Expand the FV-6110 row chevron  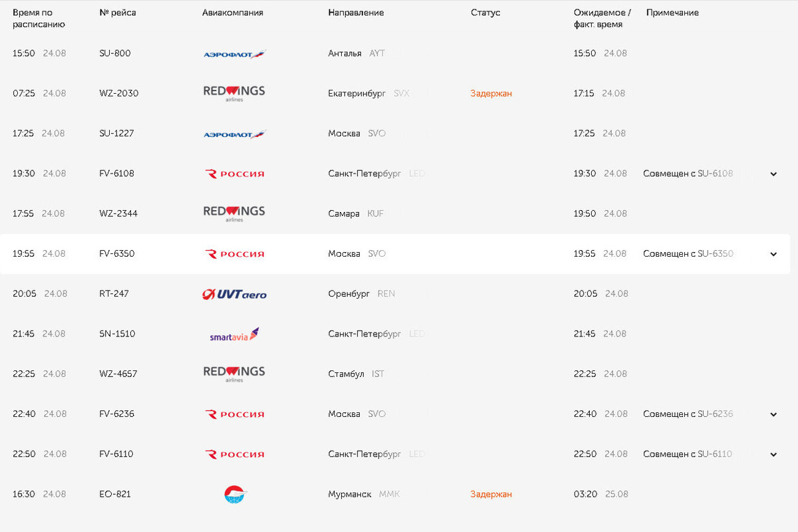coord(773,454)
